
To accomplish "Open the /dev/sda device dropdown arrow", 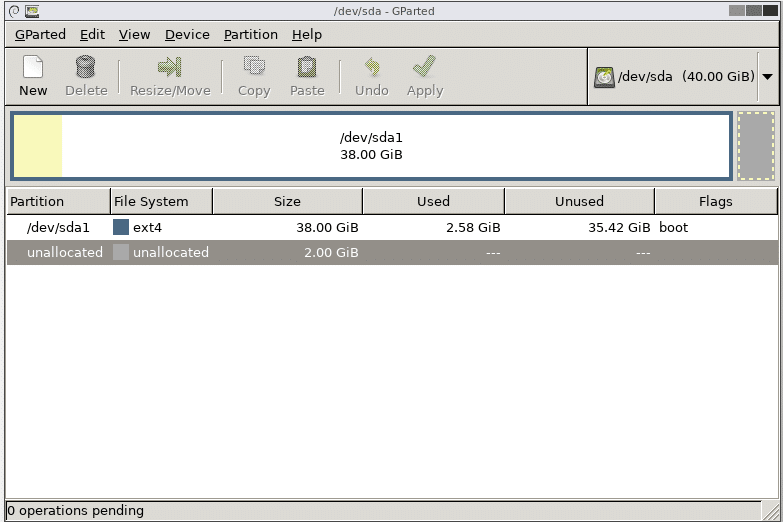I will pyautogui.click(x=767, y=77).
